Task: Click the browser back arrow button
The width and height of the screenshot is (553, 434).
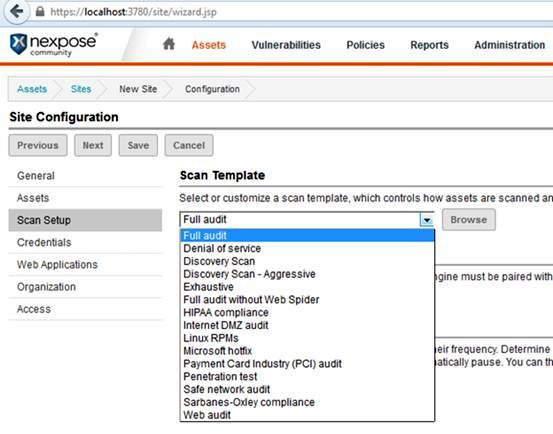Action: (16, 12)
